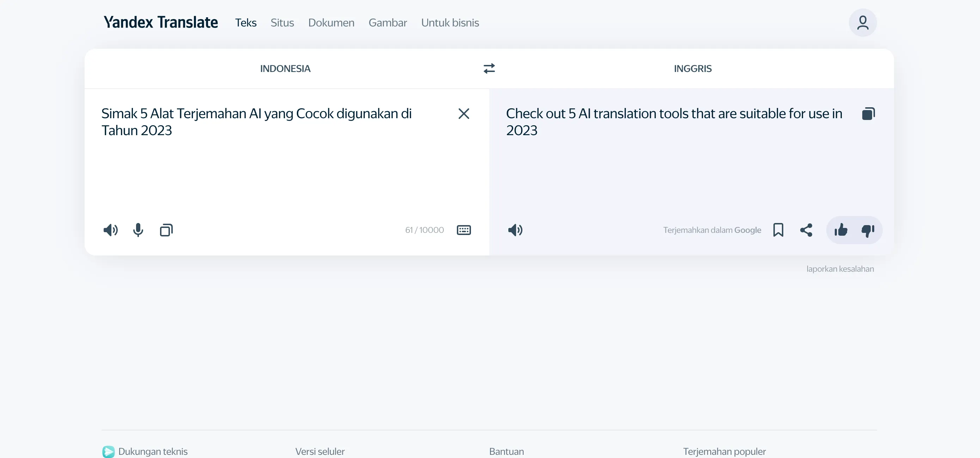
Task: Open the Gambar translation tab
Action: point(387,23)
